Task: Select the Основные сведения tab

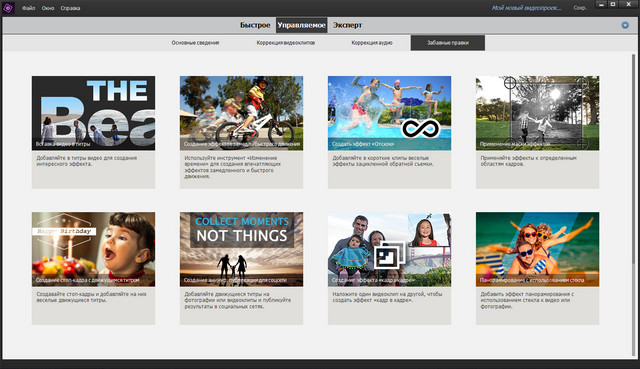Action: point(195,43)
